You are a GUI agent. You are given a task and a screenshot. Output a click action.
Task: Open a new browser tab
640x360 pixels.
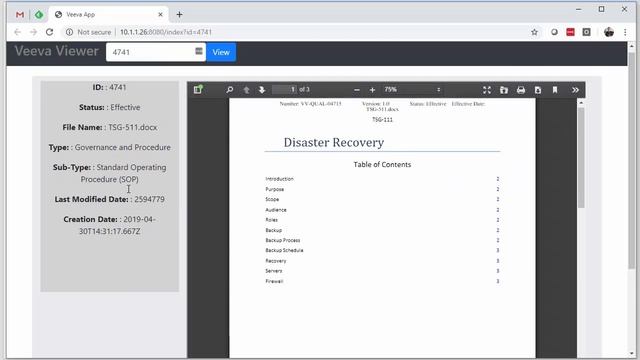coord(179,15)
